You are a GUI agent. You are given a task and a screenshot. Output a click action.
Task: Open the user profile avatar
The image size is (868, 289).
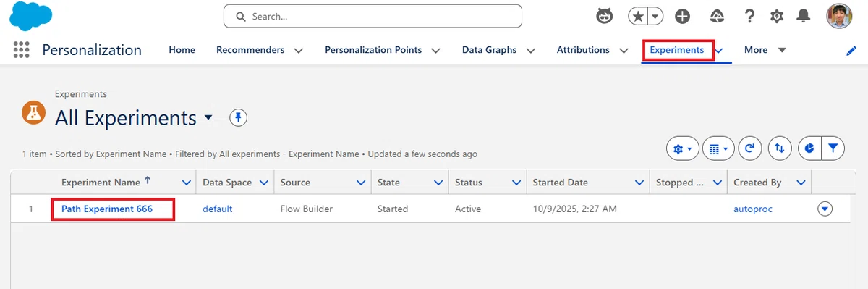839,16
